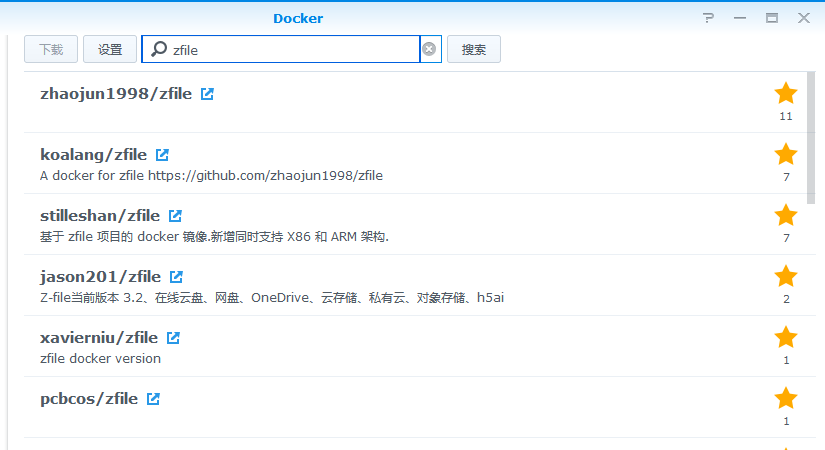Close the Docker window
The height and width of the screenshot is (450, 825).
coord(803,18)
